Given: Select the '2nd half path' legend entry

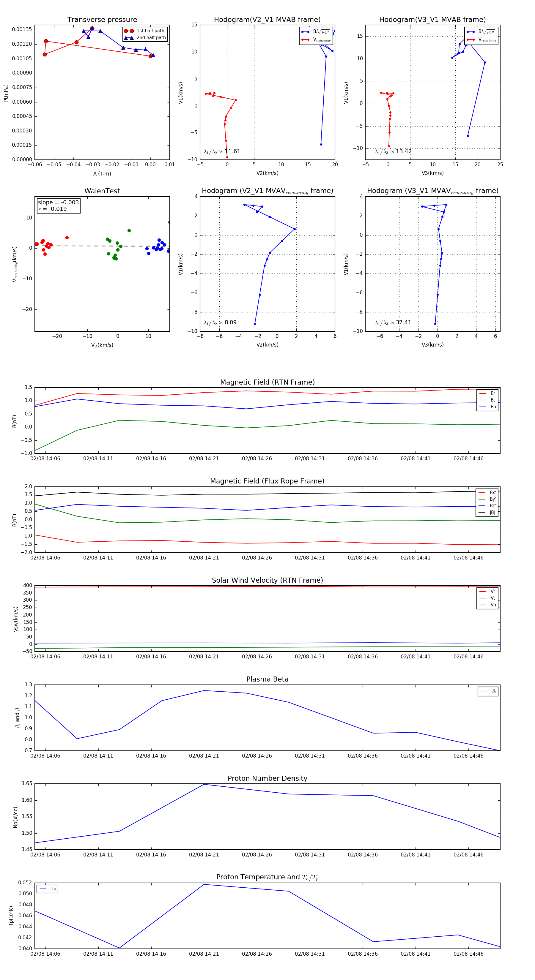Looking at the screenshot, I should tap(145, 38).
